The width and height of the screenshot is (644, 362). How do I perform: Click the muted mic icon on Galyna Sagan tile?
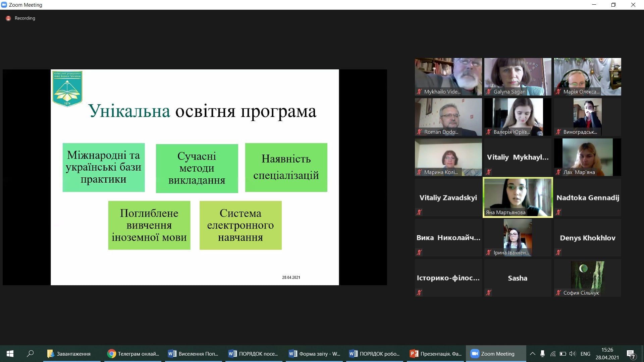pyautogui.click(x=489, y=92)
